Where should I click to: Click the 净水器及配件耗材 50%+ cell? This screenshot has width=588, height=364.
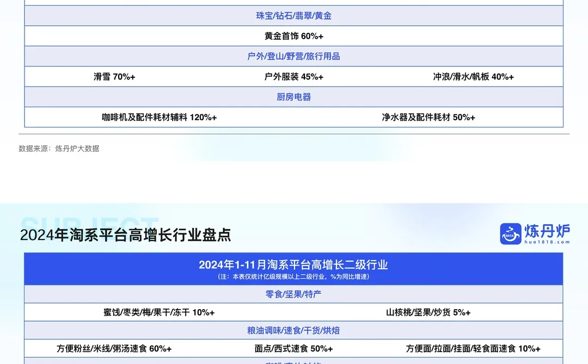coord(428,118)
